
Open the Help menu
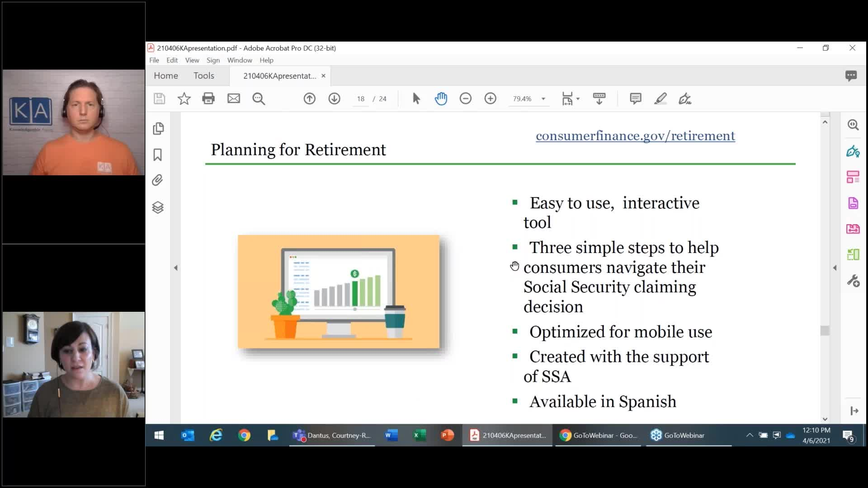[x=266, y=60]
